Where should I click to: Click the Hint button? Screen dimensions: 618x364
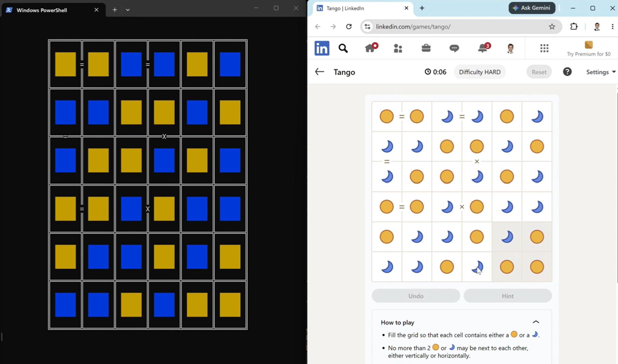[x=508, y=296]
